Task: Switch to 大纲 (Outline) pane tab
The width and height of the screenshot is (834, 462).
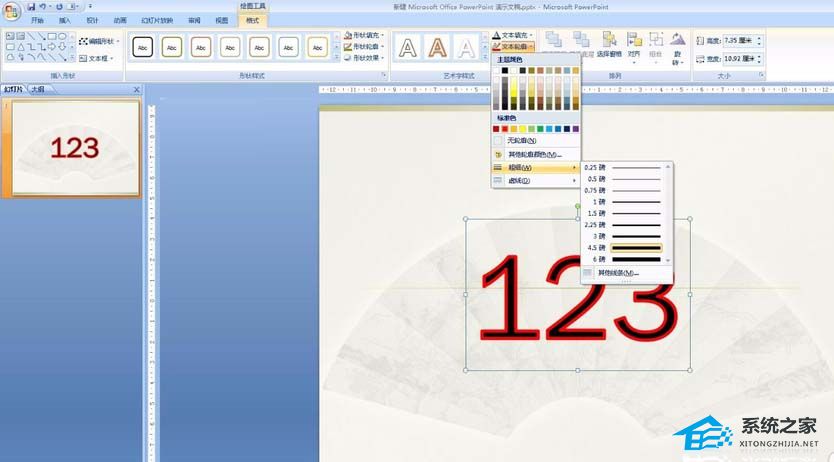Action: click(x=38, y=89)
